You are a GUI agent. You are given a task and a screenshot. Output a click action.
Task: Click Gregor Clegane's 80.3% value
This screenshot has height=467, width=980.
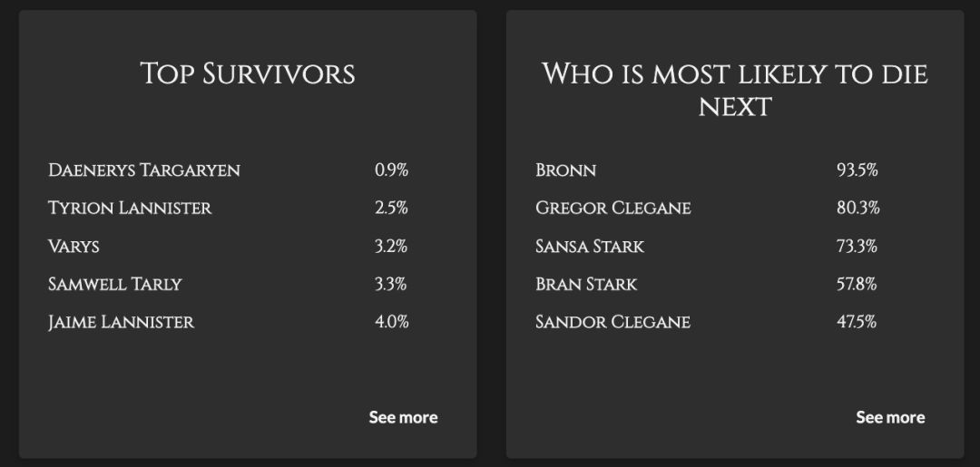(857, 209)
